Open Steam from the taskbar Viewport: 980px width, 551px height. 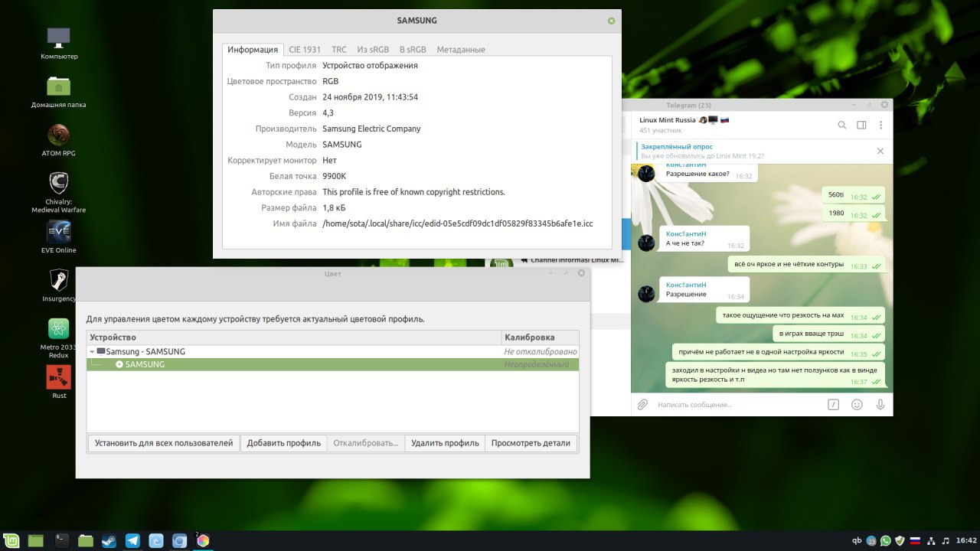[109, 540]
